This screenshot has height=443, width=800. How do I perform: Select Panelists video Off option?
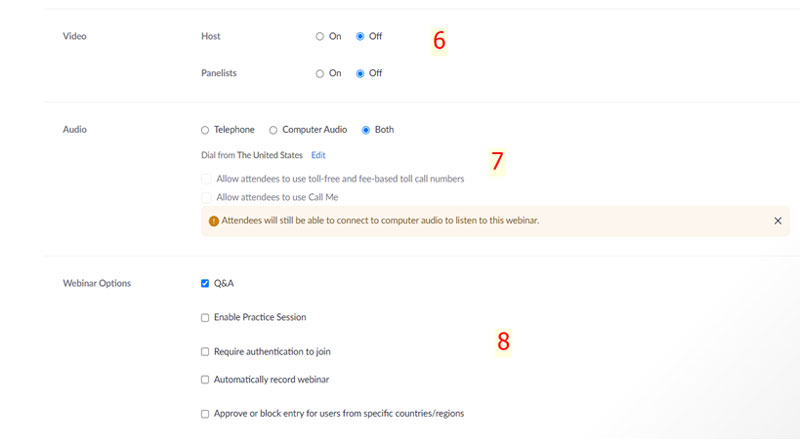point(360,73)
